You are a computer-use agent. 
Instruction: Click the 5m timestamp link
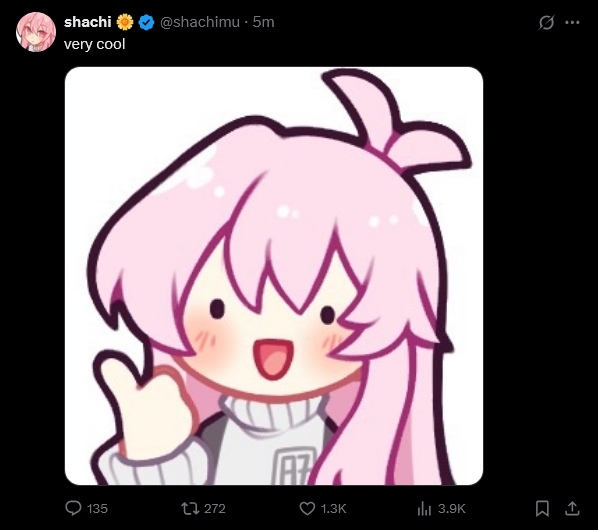[264, 22]
